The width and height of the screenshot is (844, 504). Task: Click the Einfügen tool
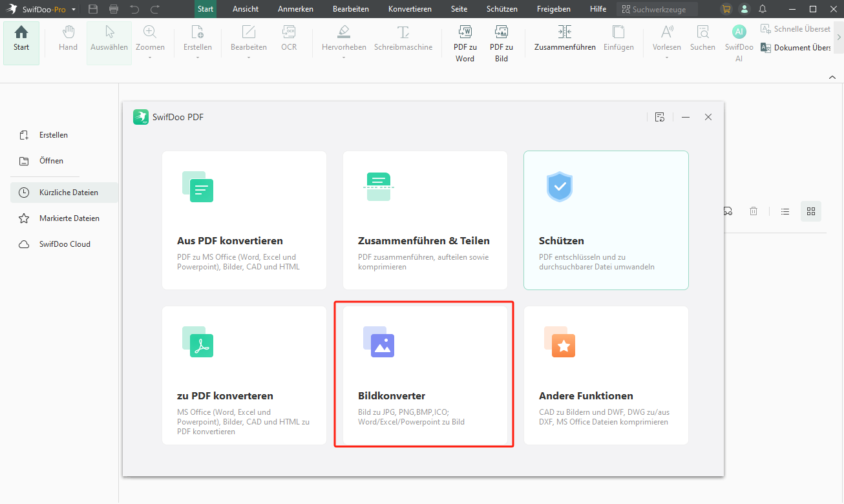tap(618, 39)
